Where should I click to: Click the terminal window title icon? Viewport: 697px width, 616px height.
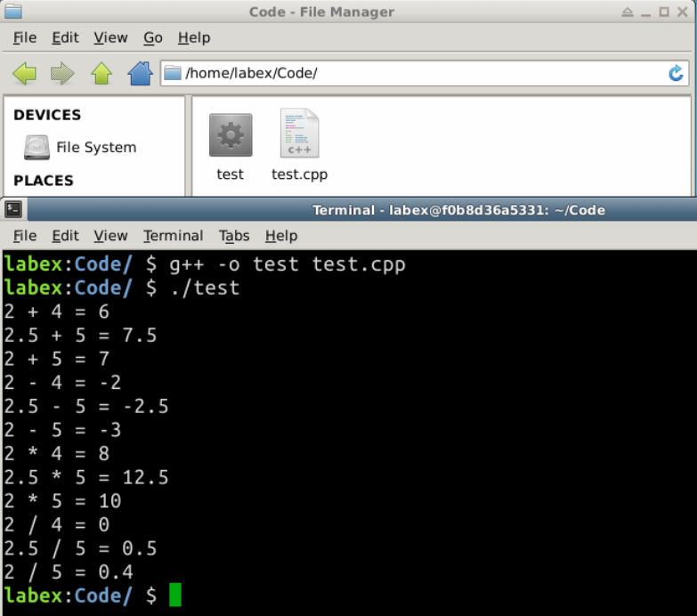13,210
